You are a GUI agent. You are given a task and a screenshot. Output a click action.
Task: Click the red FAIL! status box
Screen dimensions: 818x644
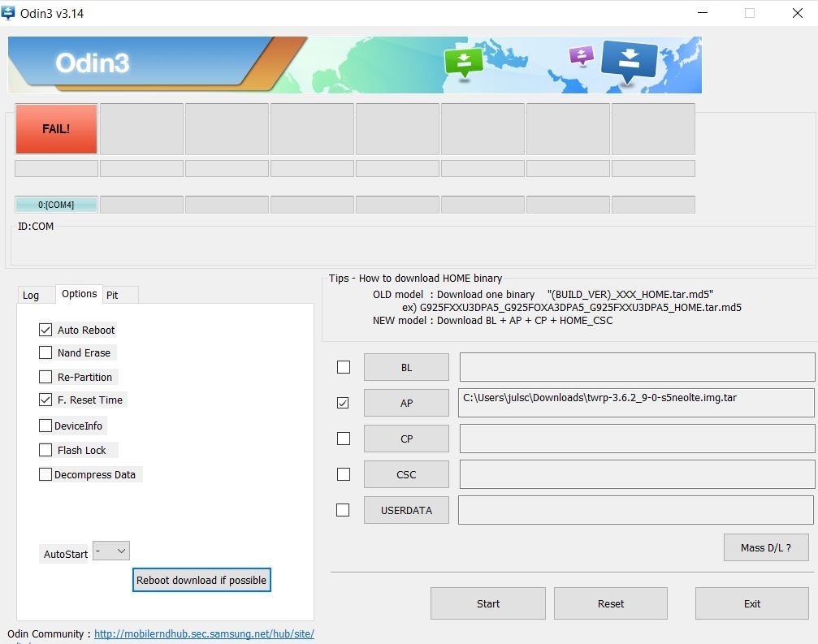pos(56,128)
